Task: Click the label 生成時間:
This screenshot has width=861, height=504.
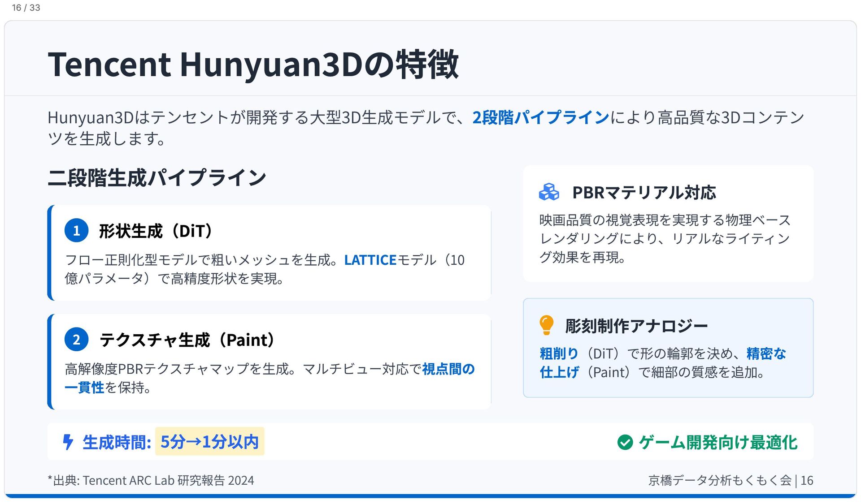Action: click(117, 443)
